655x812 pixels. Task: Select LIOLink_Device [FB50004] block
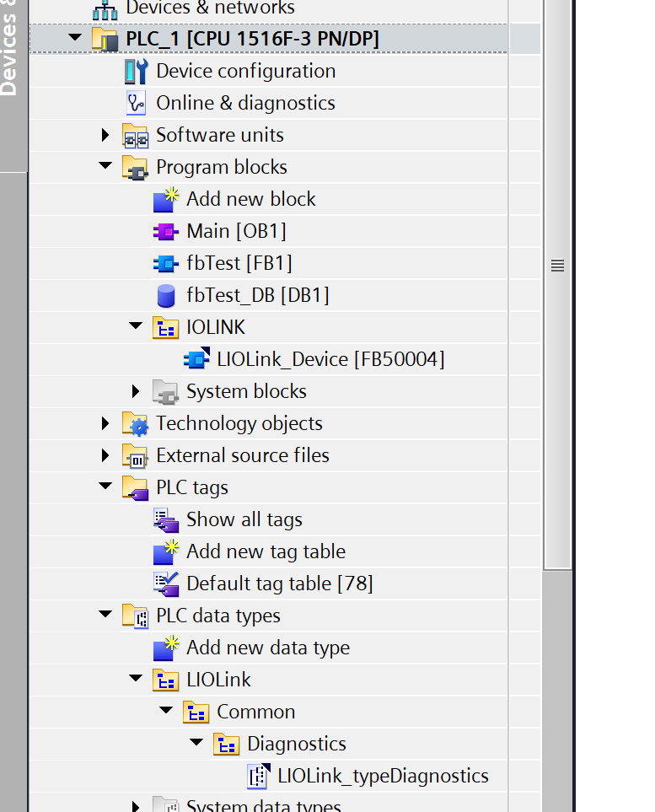[330, 360]
